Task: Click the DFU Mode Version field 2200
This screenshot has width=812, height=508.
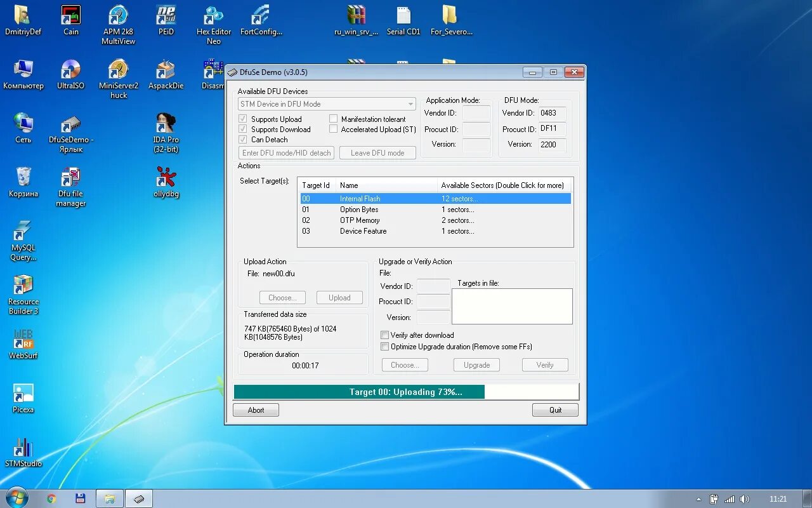Action: point(552,145)
